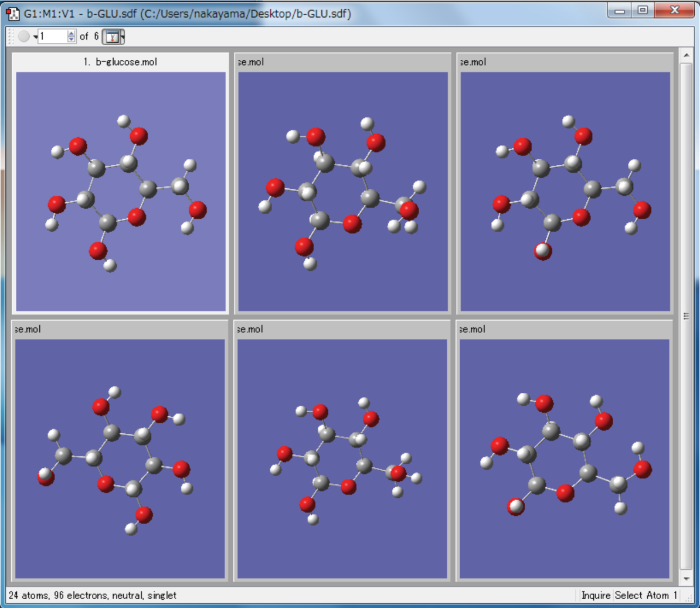The height and width of the screenshot is (608, 700).
Task: Click the molecule file icon in title bar
Action: point(12,13)
